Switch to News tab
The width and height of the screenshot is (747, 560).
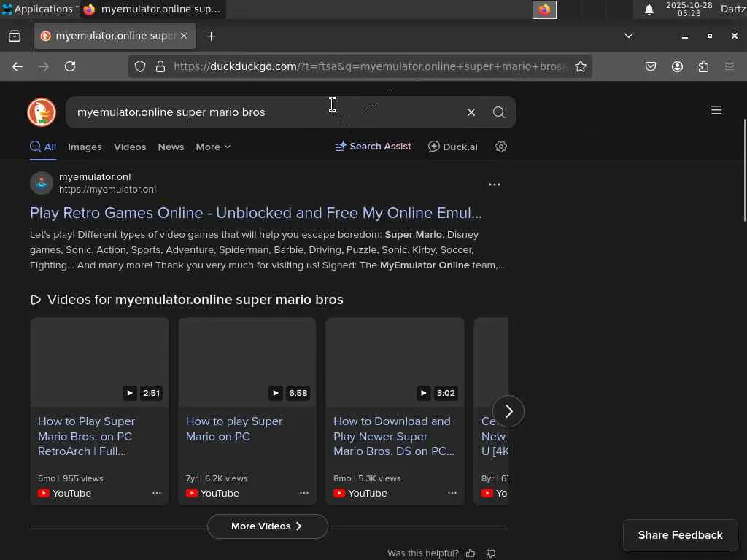click(x=171, y=147)
